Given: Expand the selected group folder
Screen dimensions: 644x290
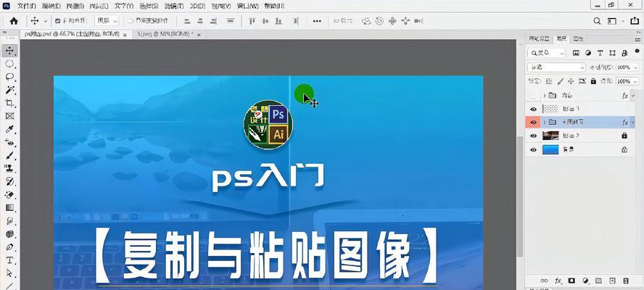Looking at the screenshot, I should click(x=545, y=123).
